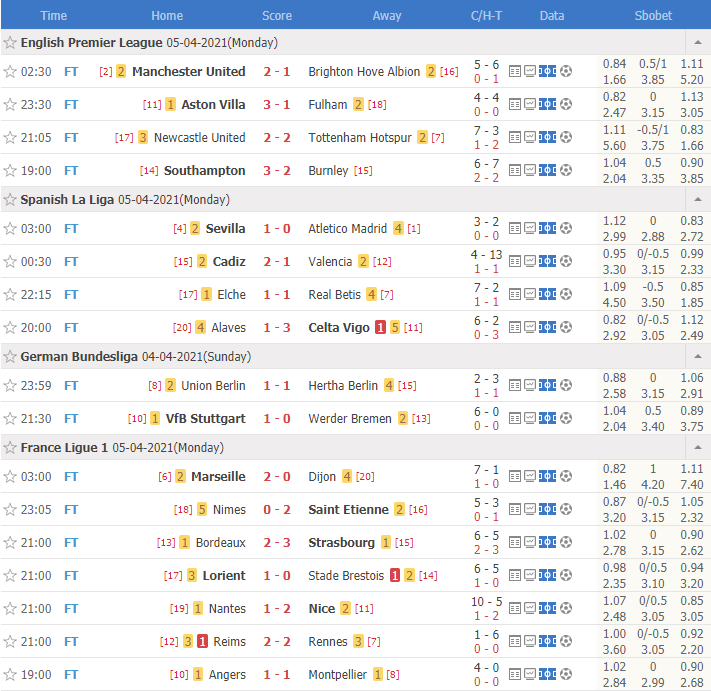Click soccer ball icon in Manchester United row
This screenshot has height=691, width=711.
click(x=565, y=71)
